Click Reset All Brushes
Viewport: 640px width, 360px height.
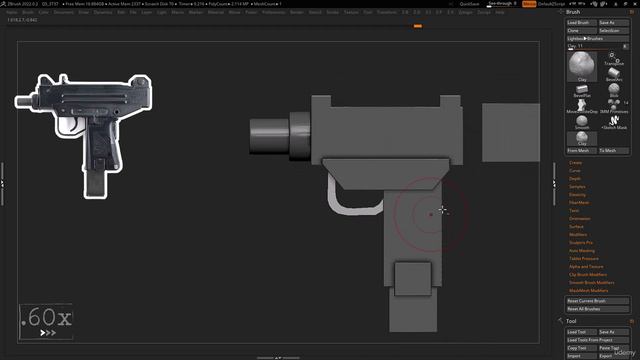click(x=598, y=309)
